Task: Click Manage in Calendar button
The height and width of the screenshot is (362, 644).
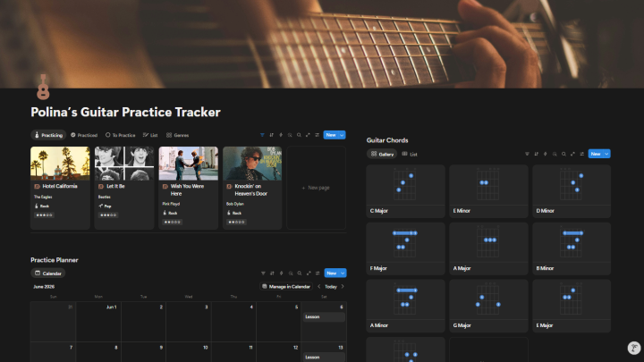Action: coord(286,287)
